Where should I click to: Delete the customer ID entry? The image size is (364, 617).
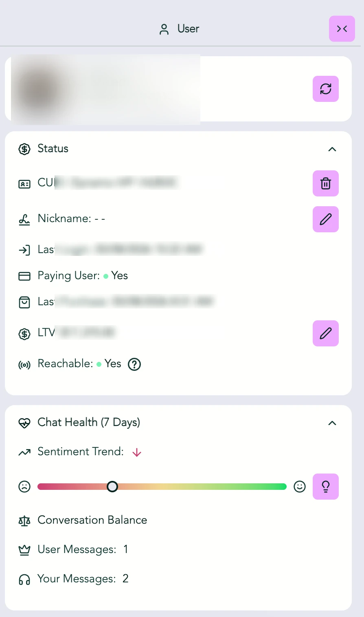(x=326, y=183)
